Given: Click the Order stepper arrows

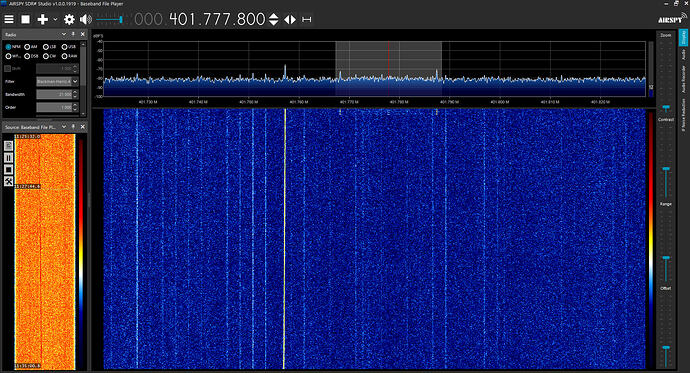Looking at the screenshot, I should tap(75, 107).
